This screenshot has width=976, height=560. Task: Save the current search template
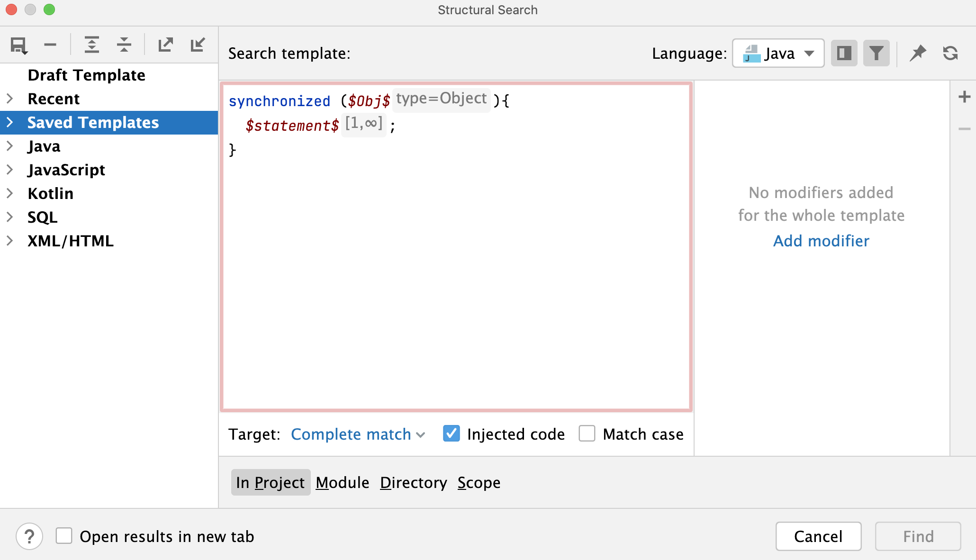point(19,44)
